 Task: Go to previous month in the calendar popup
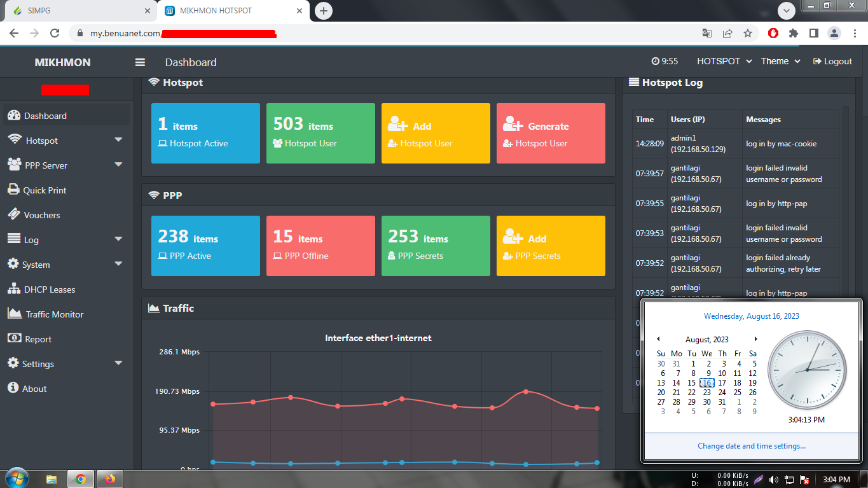658,339
